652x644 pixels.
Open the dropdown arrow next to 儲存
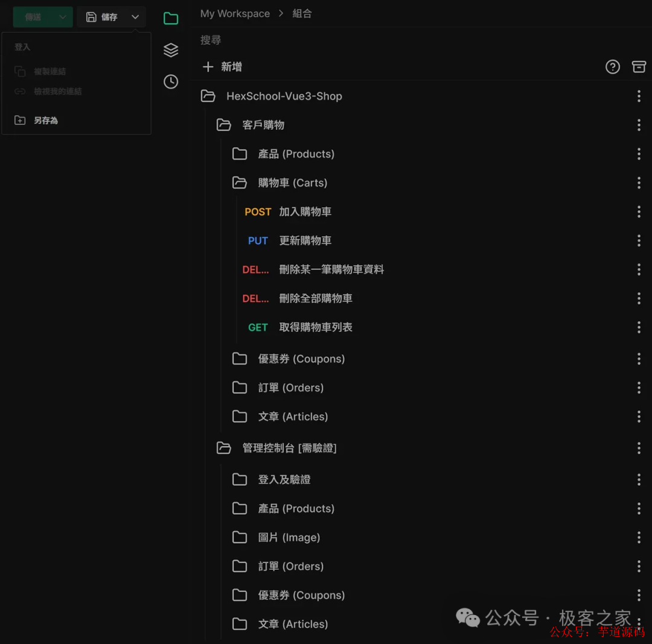(x=135, y=17)
